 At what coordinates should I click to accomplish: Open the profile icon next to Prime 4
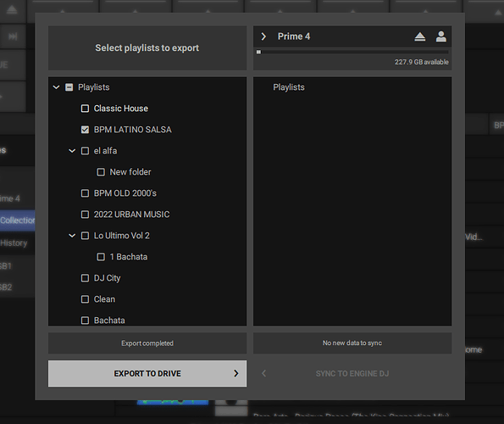[441, 36]
